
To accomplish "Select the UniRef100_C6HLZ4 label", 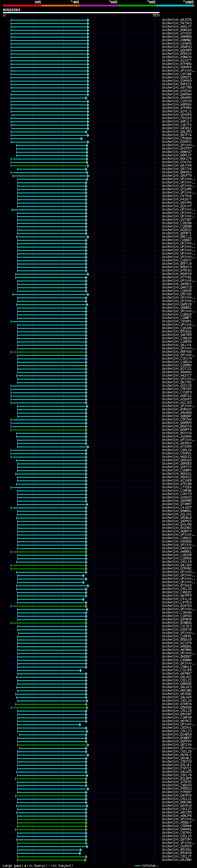I will coord(177,450).
